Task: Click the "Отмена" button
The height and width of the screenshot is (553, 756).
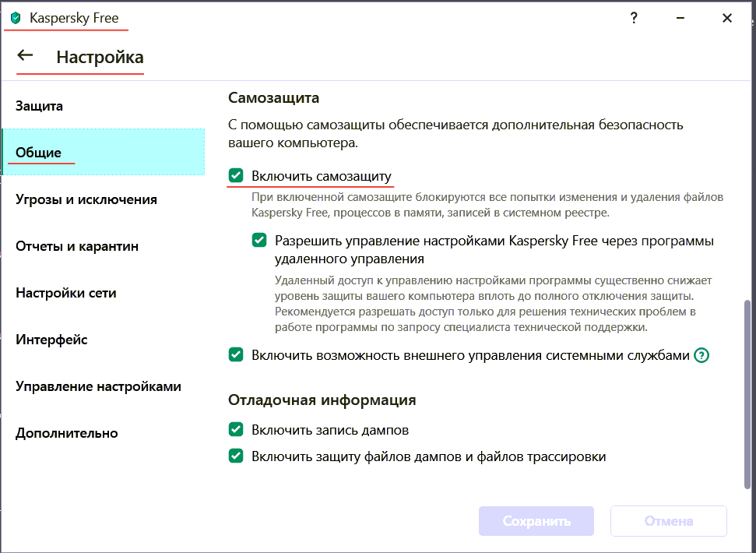Action: 668,521
